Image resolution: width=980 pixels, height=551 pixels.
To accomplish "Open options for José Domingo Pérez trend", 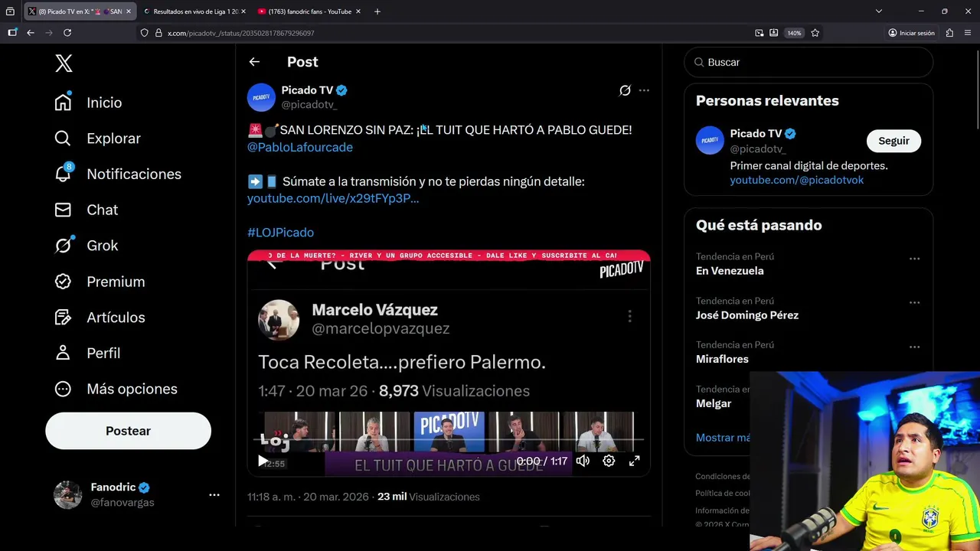I will pyautogui.click(x=914, y=303).
